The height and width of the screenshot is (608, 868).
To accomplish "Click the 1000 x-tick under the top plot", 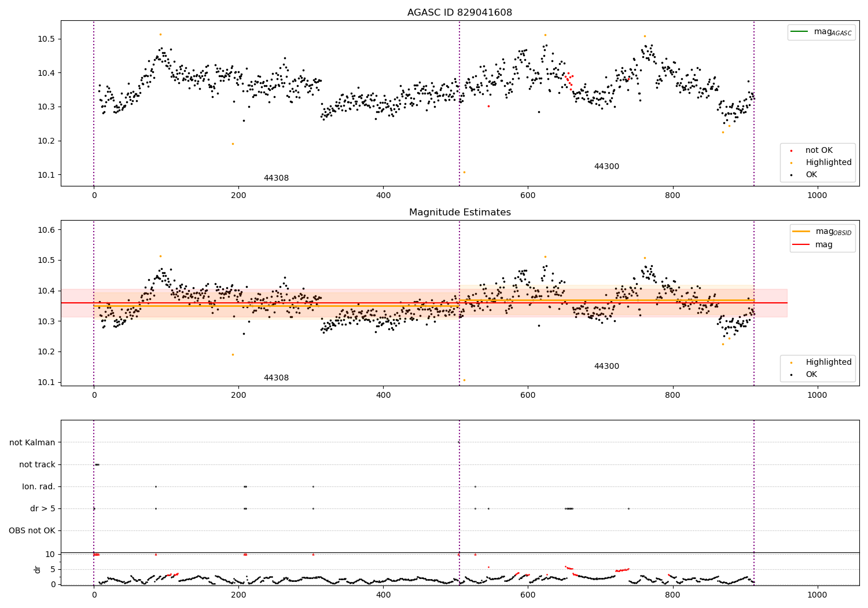I will click(817, 196).
